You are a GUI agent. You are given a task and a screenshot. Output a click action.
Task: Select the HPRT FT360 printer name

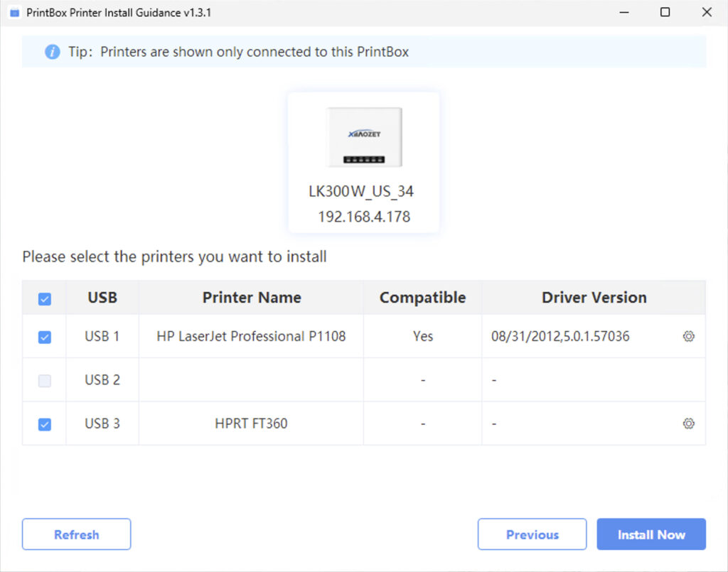251,423
